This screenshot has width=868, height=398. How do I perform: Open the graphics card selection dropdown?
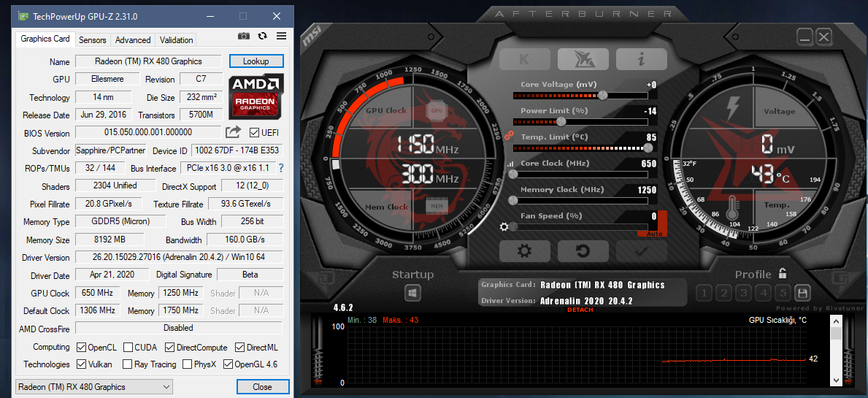click(94, 387)
